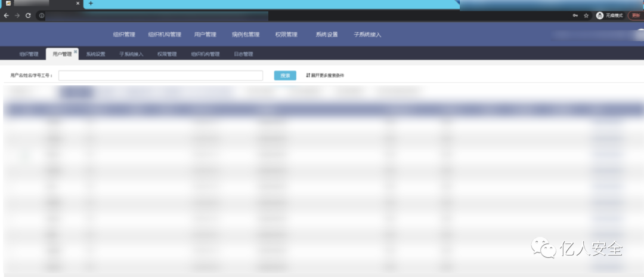Screen dimensions: 644x277
Task: Reload the page with refresh icon
Action: pos(28,16)
